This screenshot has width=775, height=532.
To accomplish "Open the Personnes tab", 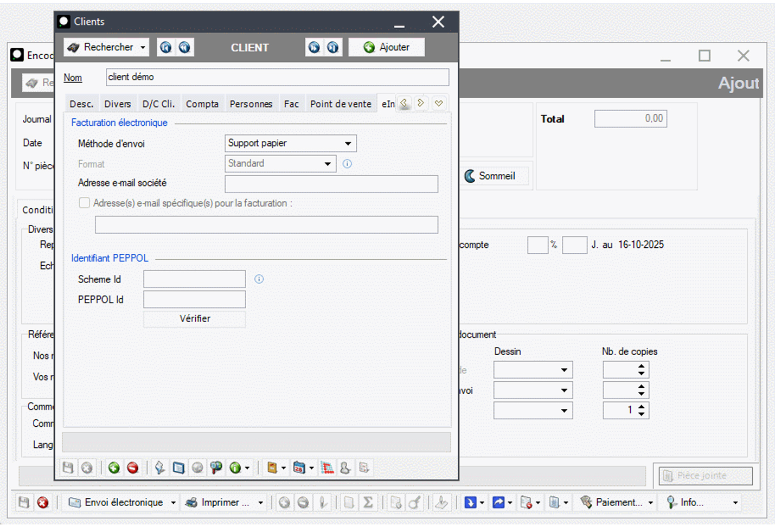I will click(x=251, y=104).
